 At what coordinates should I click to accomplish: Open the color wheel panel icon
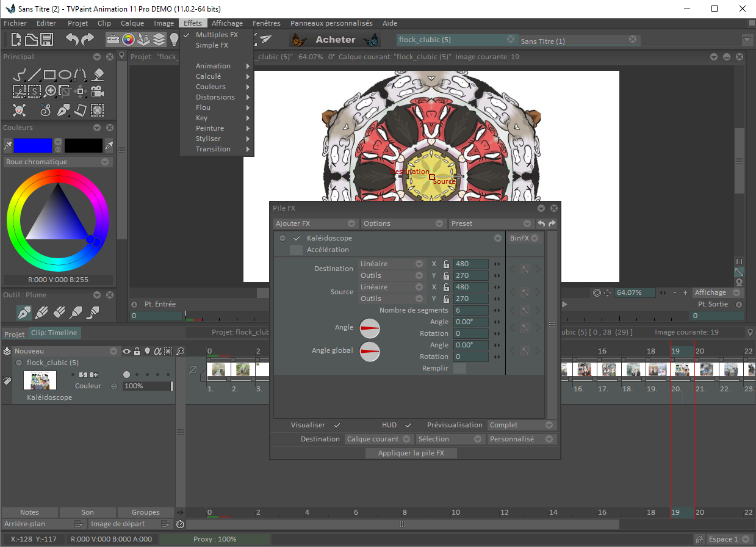point(128,40)
